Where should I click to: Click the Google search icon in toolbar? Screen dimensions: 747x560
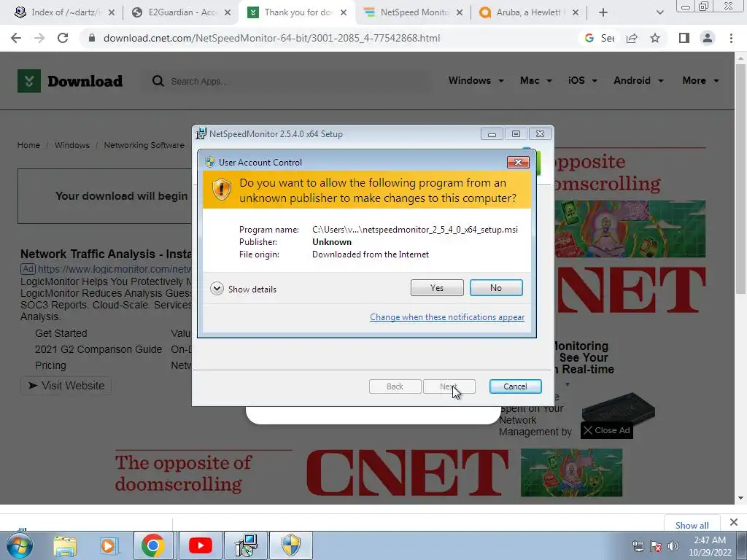589,38
